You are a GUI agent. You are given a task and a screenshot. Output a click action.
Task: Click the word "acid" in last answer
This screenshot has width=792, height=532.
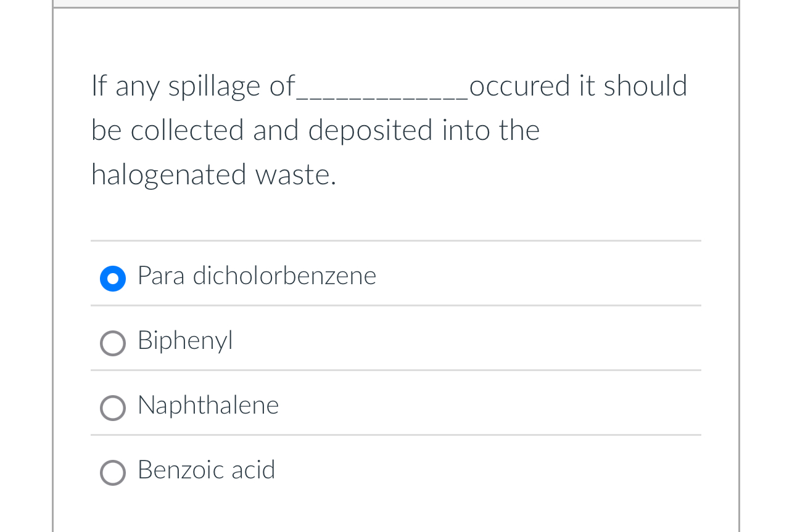[x=253, y=470]
